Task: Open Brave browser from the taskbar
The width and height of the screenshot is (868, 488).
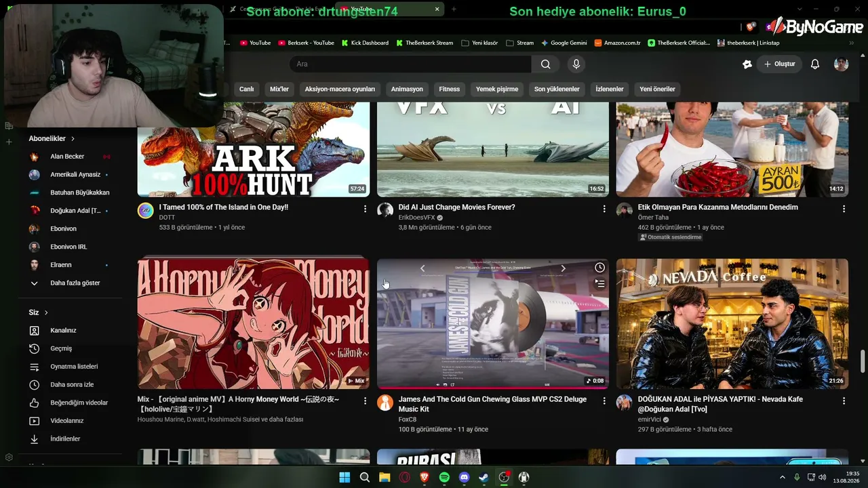Action: coord(425,477)
